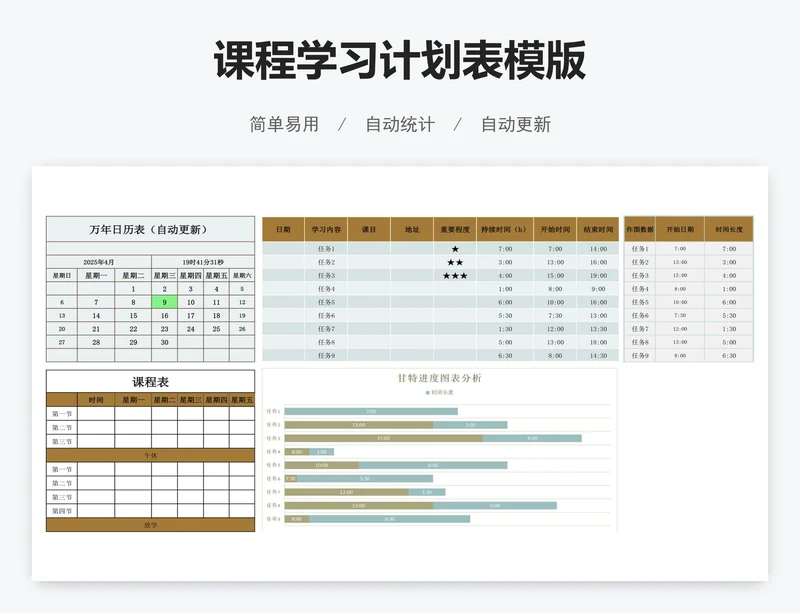Click the end time 19:00 cell
The height and width of the screenshot is (613, 800).
point(598,276)
